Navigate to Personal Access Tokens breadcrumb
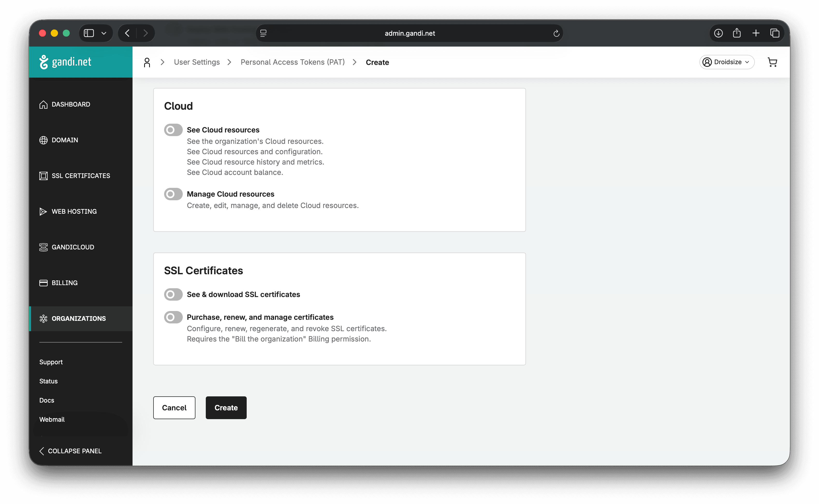 293,62
